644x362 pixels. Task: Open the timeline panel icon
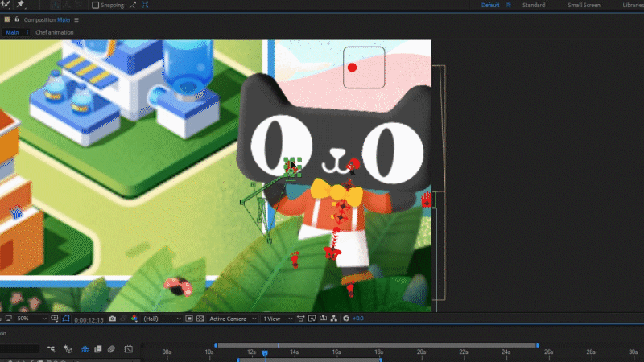tap(324, 319)
